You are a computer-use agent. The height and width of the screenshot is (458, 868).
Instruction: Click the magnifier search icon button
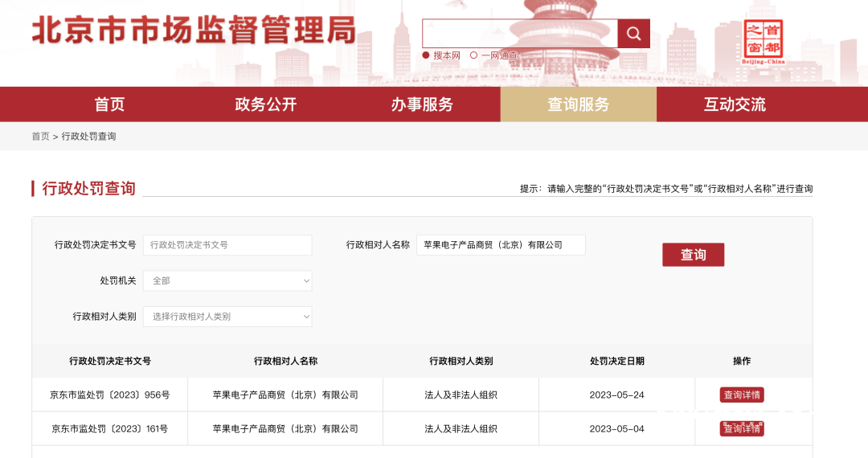[x=634, y=34]
